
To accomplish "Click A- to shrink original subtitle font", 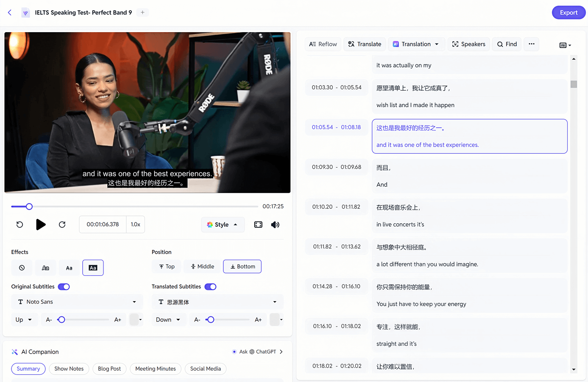I will pos(49,320).
